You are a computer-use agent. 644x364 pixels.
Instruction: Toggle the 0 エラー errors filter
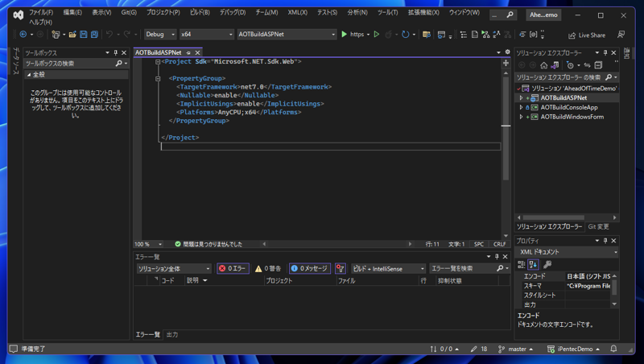(x=233, y=269)
